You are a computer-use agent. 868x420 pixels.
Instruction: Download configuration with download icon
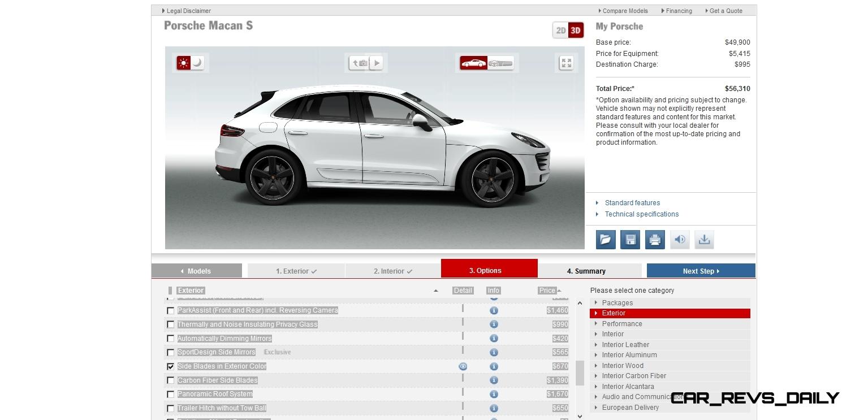pyautogui.click(x=704, y=240)
